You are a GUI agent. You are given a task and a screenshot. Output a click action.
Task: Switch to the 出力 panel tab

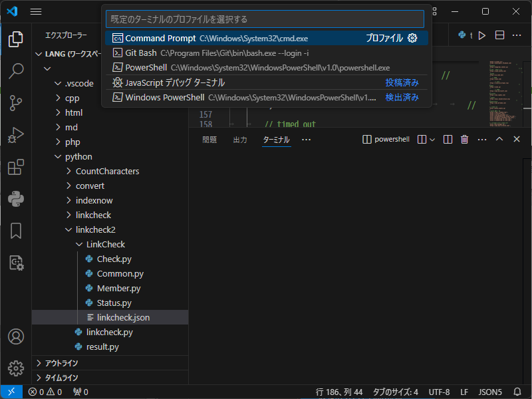pyautogui.click(x=240, y=140)
